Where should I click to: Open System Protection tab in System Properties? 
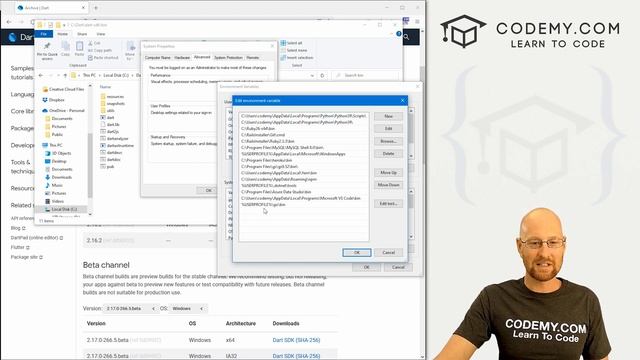pyautogui.click(x=228, y=58)
